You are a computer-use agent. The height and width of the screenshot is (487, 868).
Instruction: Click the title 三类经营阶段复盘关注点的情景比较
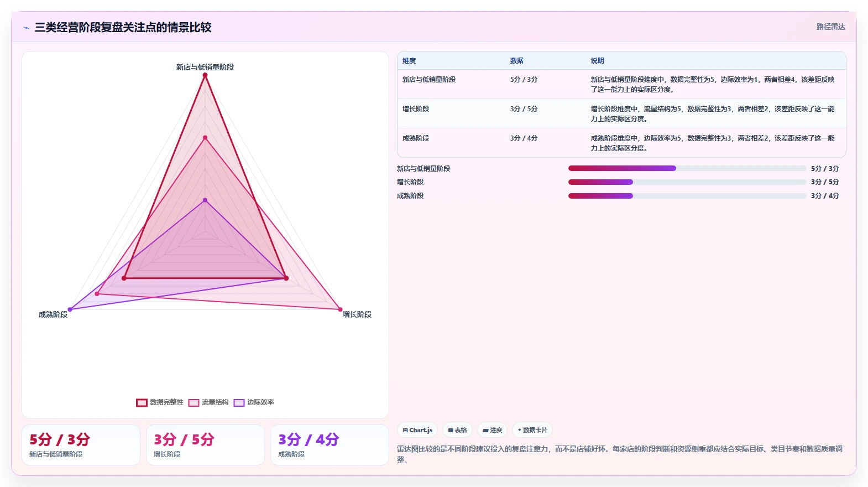pos(123,27)
